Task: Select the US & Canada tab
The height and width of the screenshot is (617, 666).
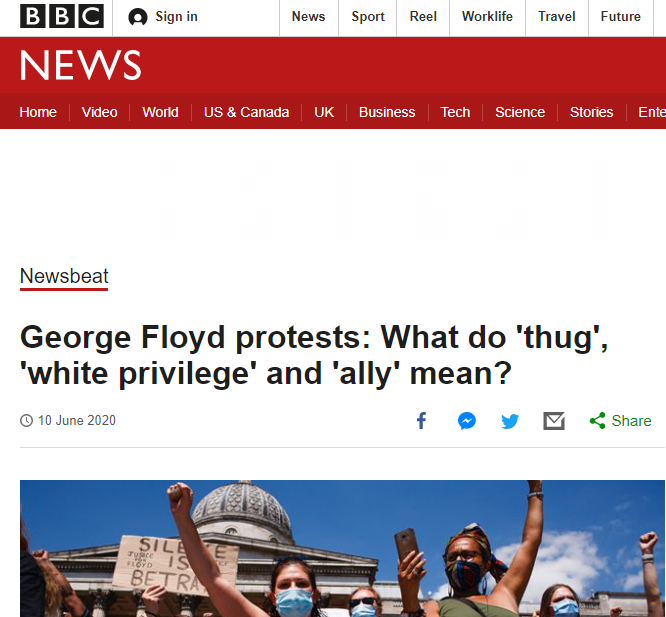Action: (x=246, y=112)
